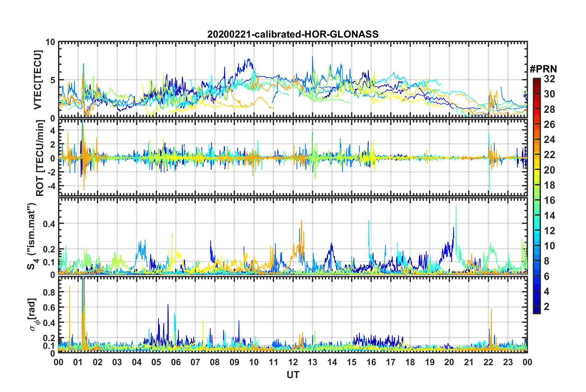Click colorbar tick label 20
This screenshot has height=392, width=586.
pyautogui.click(x=549, y=170)
